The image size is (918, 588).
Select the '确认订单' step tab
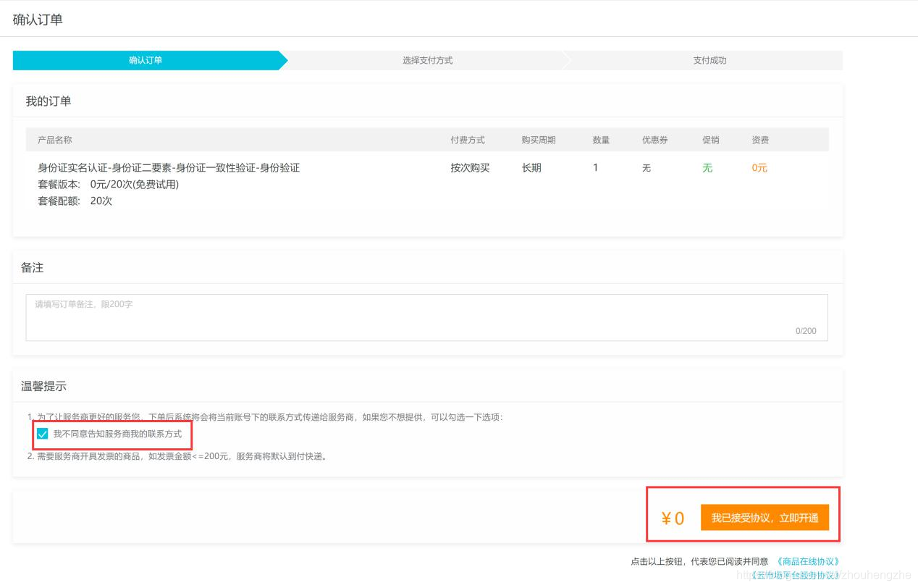click(x=146, y=60)
